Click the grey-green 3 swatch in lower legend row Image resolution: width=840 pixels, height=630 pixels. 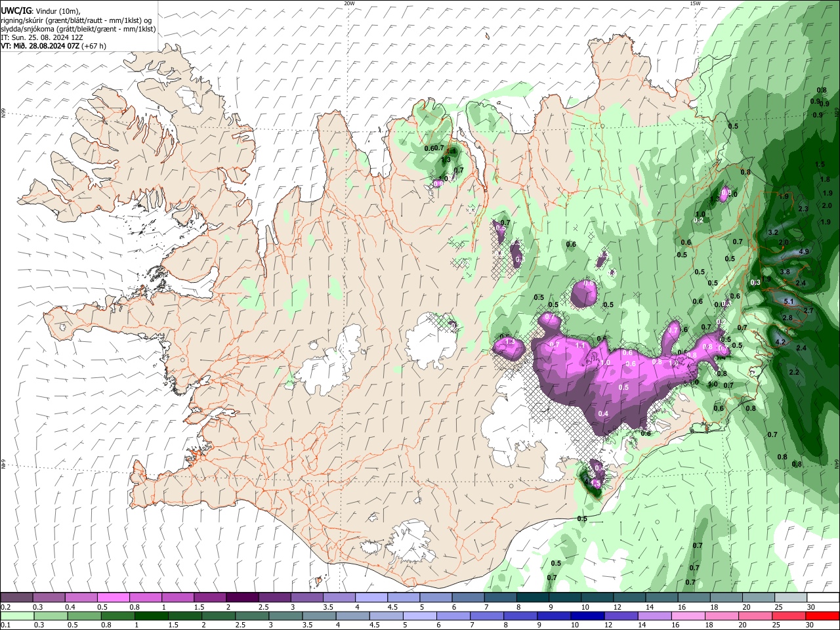click(x=285, y=616)
